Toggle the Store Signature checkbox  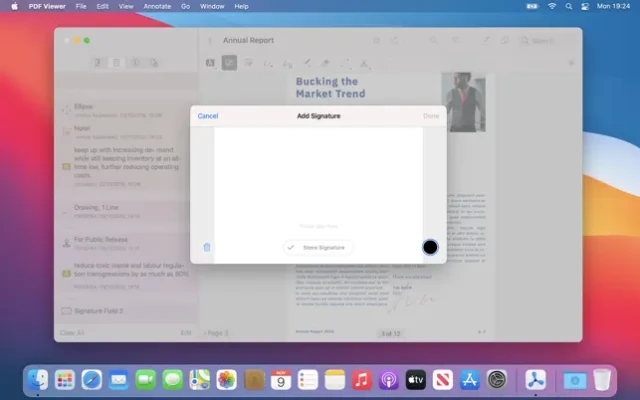point(291,247)
